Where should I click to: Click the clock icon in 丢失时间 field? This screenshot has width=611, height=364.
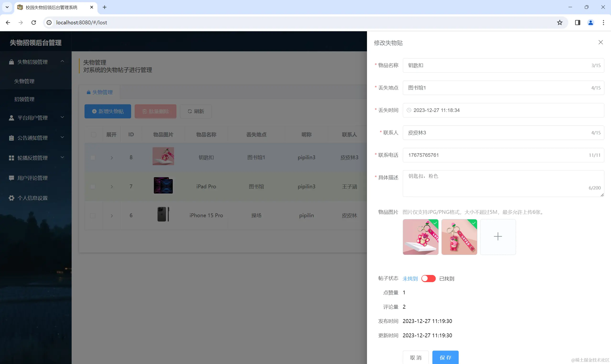[x=409, y=110]
